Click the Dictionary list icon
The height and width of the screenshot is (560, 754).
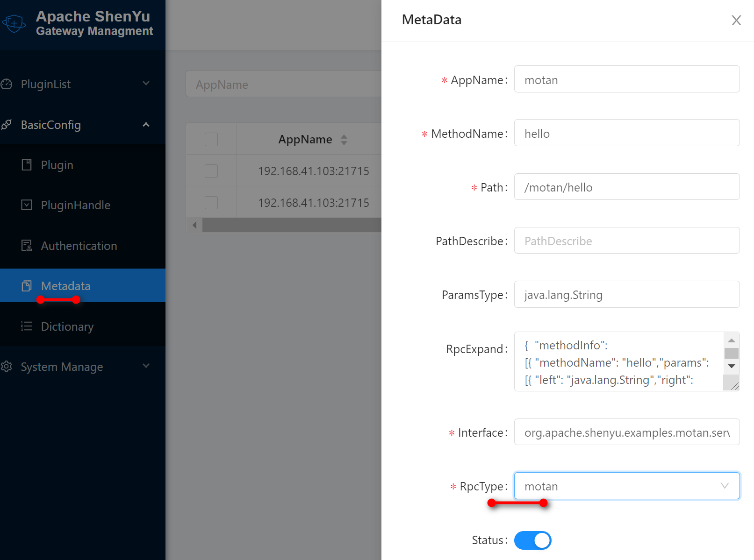[x=27, y=326]
